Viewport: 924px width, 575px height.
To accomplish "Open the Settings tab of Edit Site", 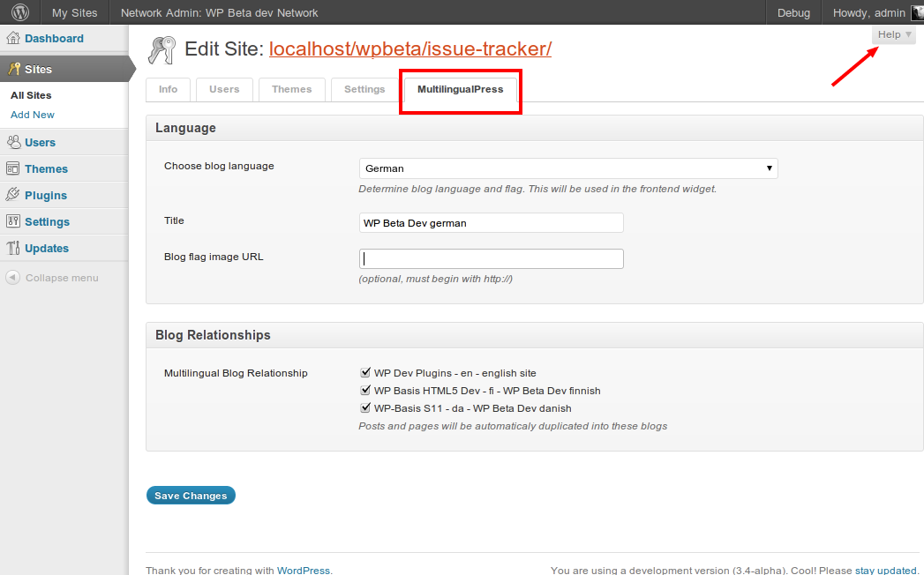I will 364,90.
